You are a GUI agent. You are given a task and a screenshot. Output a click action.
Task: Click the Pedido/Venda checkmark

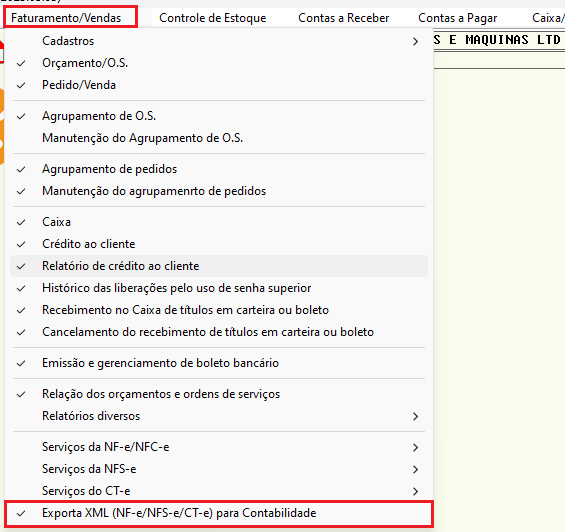point(21,85)
